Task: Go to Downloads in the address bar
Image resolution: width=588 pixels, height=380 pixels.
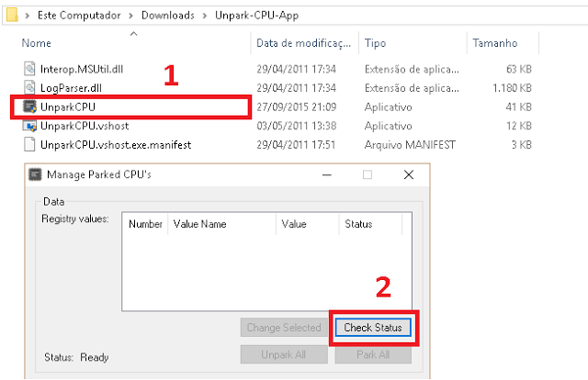Action: coord(167,16)
